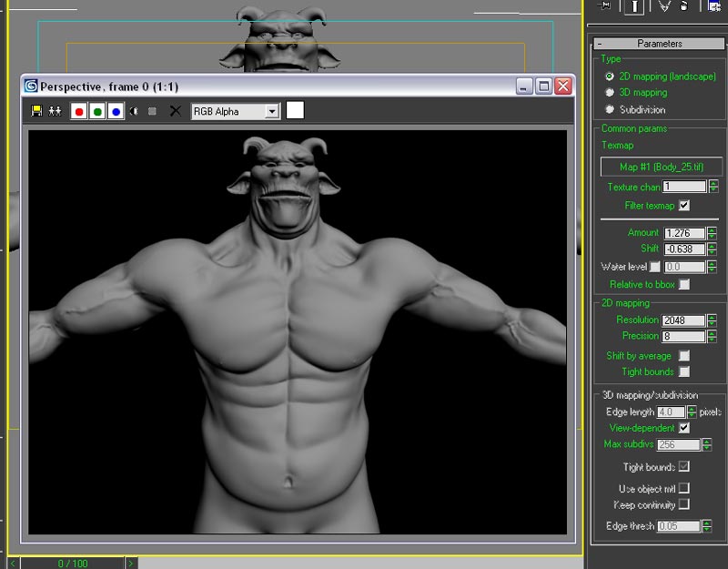728x569 pixels.
Task: Click the Resolution input field
Action: coord(683,320)
